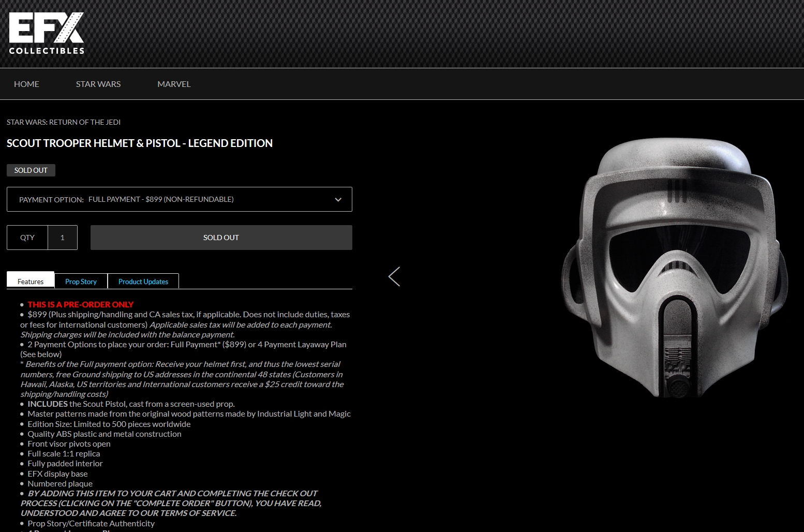Click the dropdown chevron arrow
The width and height of the screenshot is (804, 532).
(x=338, y=200)
